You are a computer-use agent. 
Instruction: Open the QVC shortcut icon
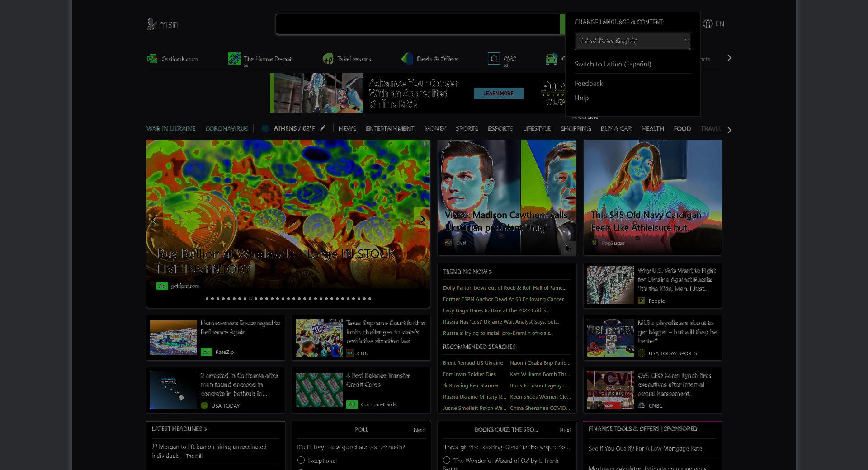pos(494,59)
